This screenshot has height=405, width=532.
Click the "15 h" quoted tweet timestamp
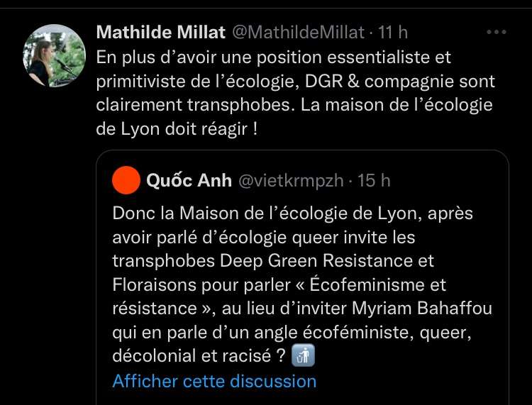(x=373, y=181)
